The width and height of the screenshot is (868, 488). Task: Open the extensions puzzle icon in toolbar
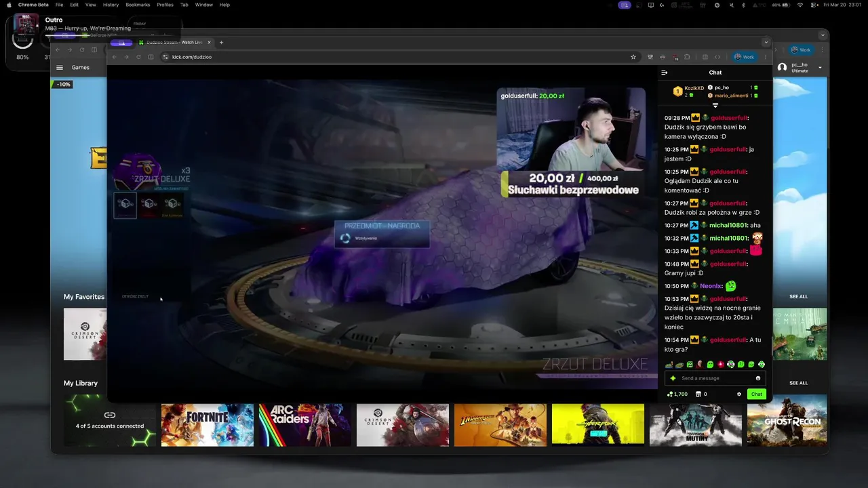(687, 57)
